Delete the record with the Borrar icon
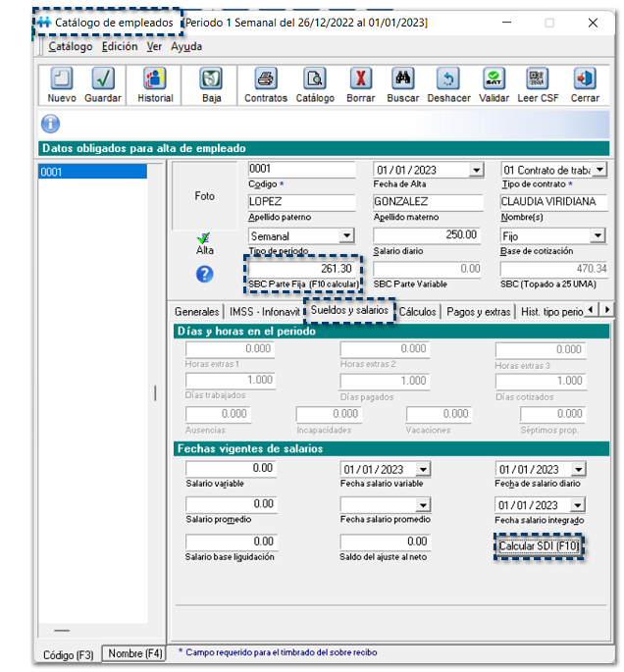This screenshot has height=672, width=624. click(361, 79)
